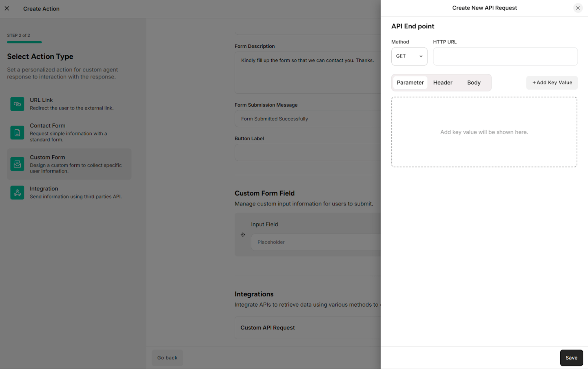The height and width of the screenshot is (370, 588).
Task: Expand the Method selector arrow
Action: (x=421, y=56)
